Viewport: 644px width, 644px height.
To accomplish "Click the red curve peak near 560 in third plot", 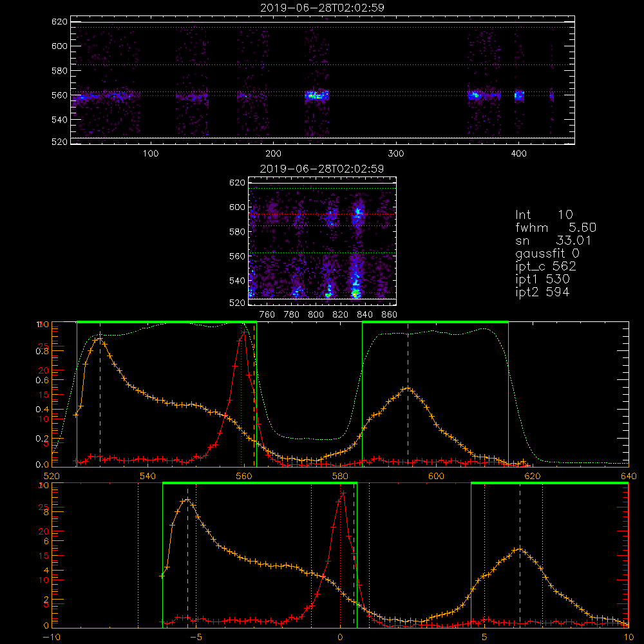I will [244, 331].
